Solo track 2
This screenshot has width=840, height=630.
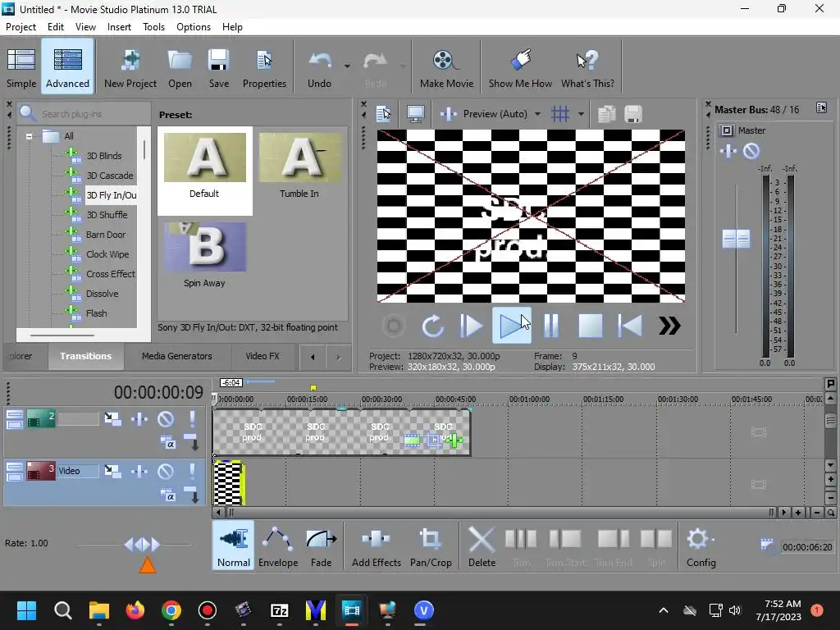[192, 419]
